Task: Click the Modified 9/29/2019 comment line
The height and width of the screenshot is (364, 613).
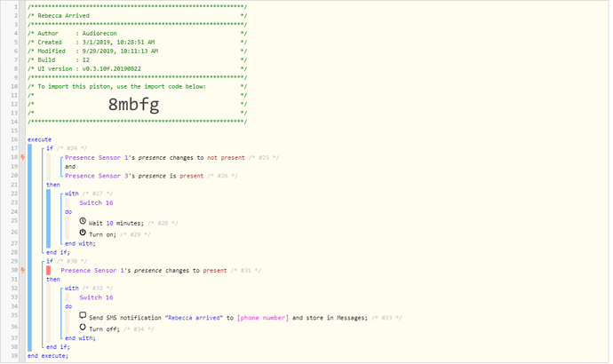Action: click(x=137, y=51)
